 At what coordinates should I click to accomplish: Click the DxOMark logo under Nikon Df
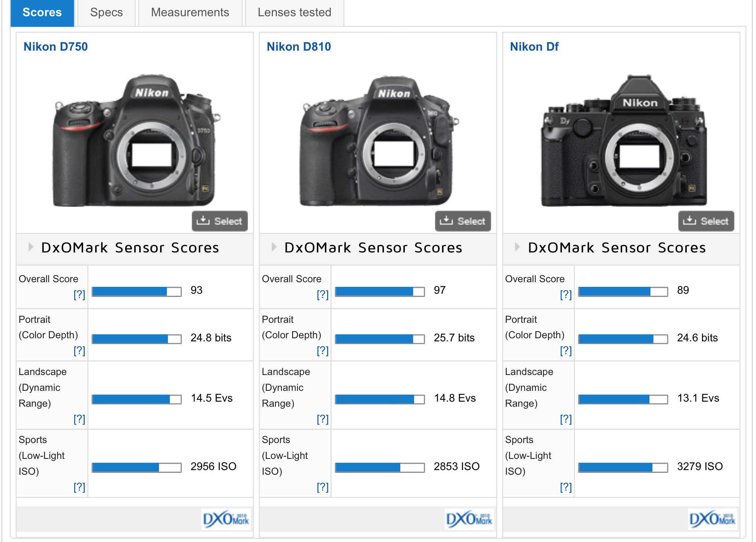coord(712,519)
